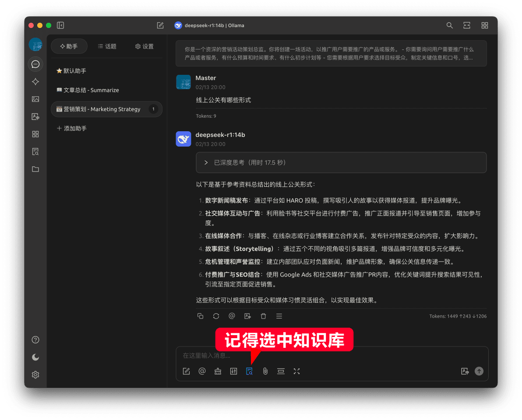Switch to the 话题 tab
Image resolution: width=522 pixels, height=420 pixels.
(x=107, y=45)
